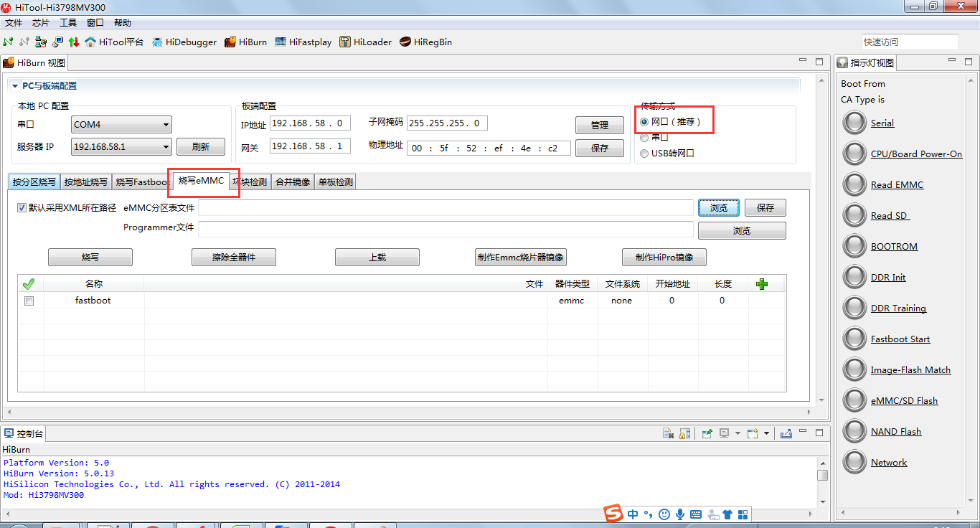Click the 快速访问 search field
The width and height of the screenshot is (980, 528).
tap(910, 42)
